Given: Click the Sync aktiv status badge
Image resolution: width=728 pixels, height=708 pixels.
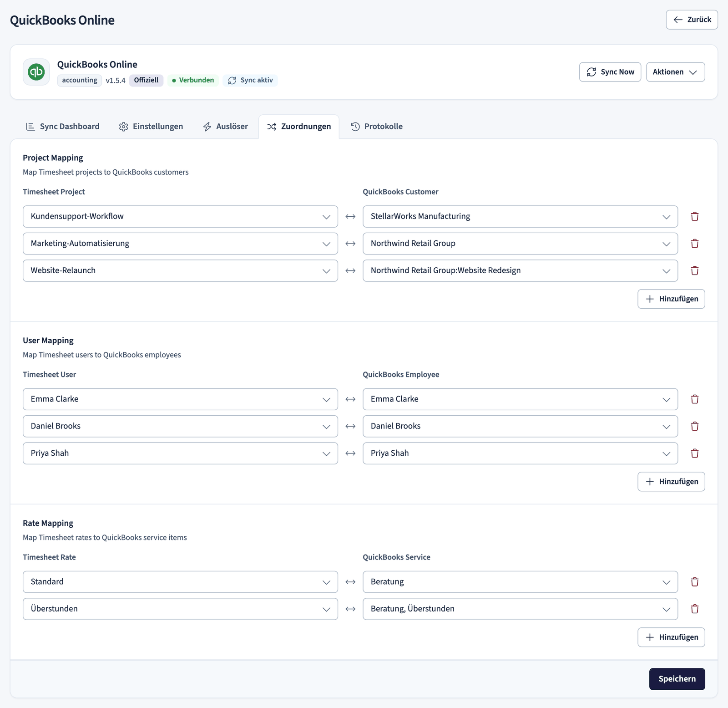Looking at the screenshot, I should coord(250,80).
